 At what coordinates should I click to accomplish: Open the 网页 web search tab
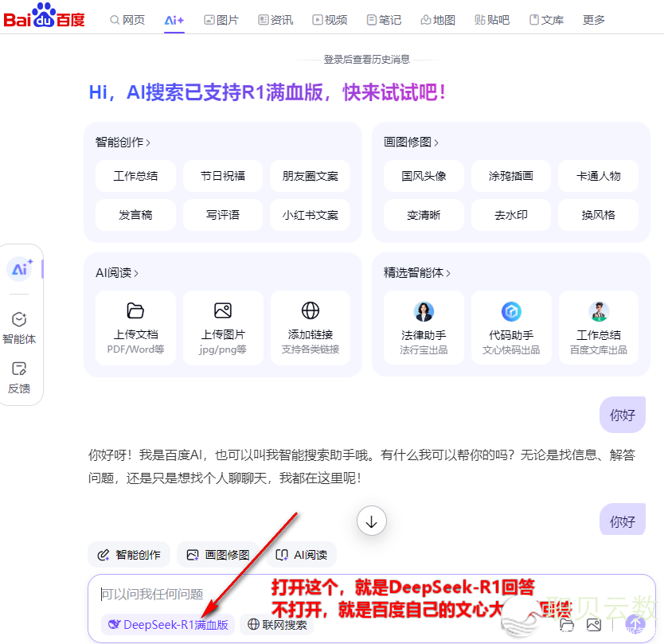coord(127,20)
